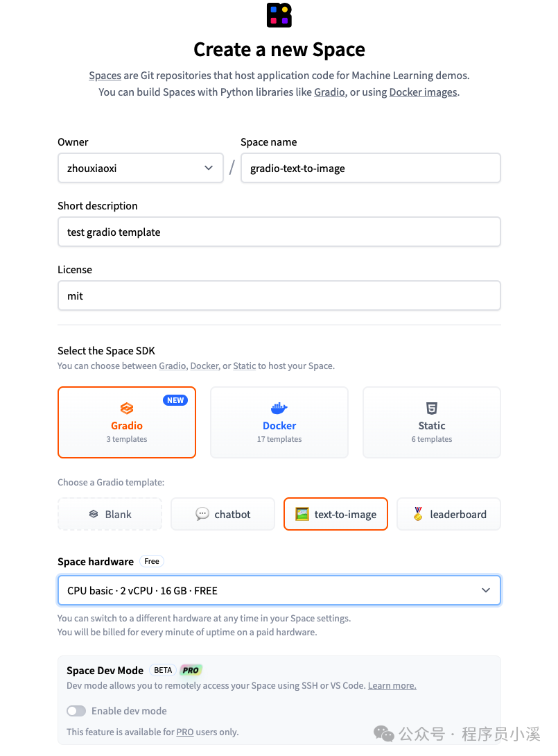This screenshot has width=558, height=756.
Task: Click the Docker whale icon
Action: (279, 409)
